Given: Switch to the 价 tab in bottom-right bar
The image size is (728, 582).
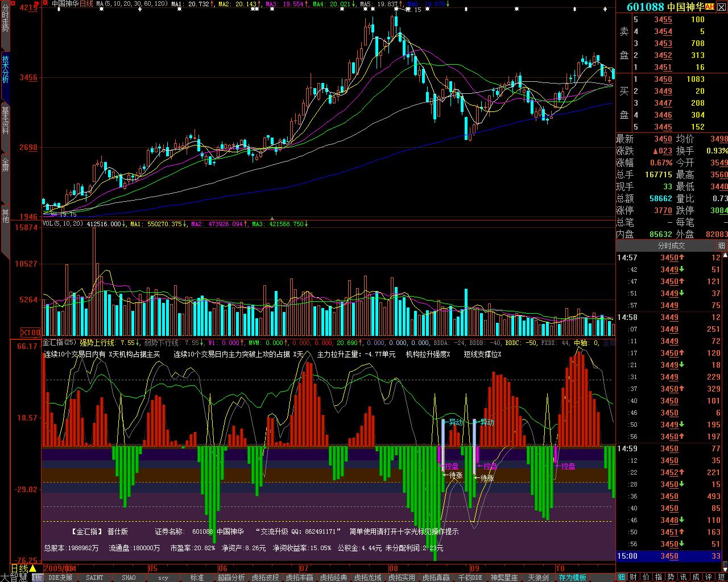Looking at the screenshot, I should coord(647,577).
